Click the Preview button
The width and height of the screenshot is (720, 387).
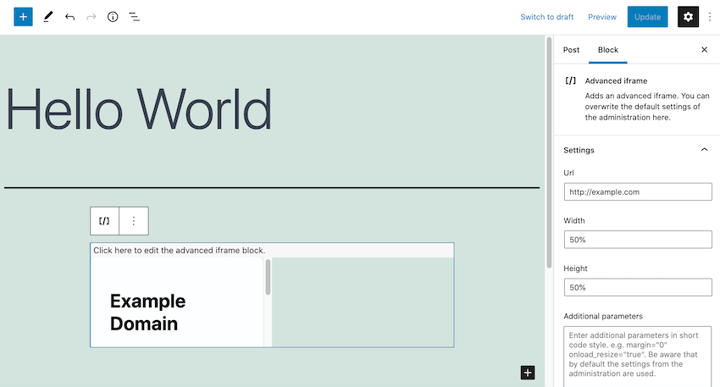pos(602,17)
